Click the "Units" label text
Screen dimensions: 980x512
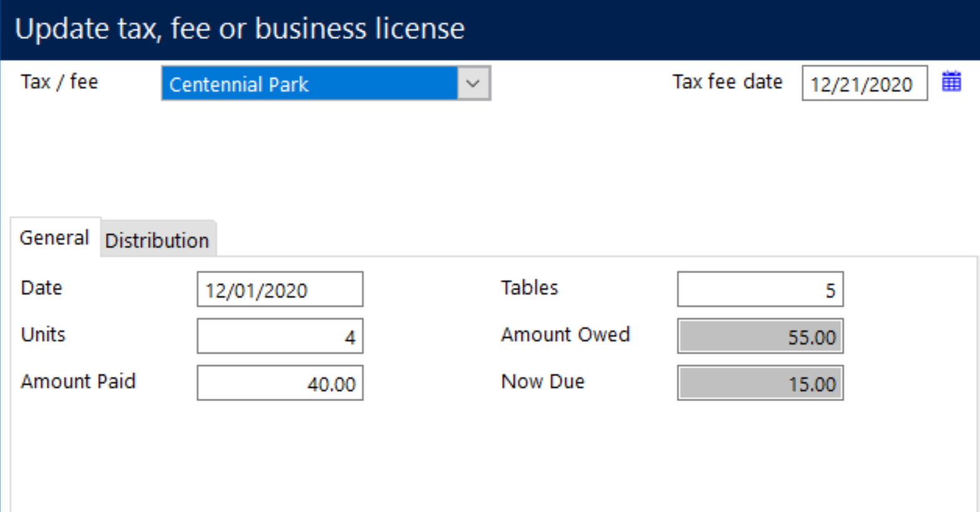pyautogui.click(x=43, y=335)
